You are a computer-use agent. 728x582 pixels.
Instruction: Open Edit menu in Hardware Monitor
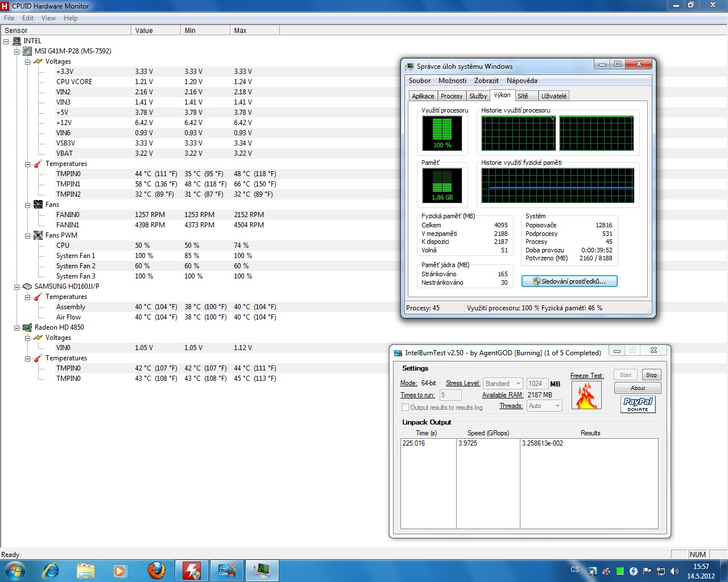28,18
